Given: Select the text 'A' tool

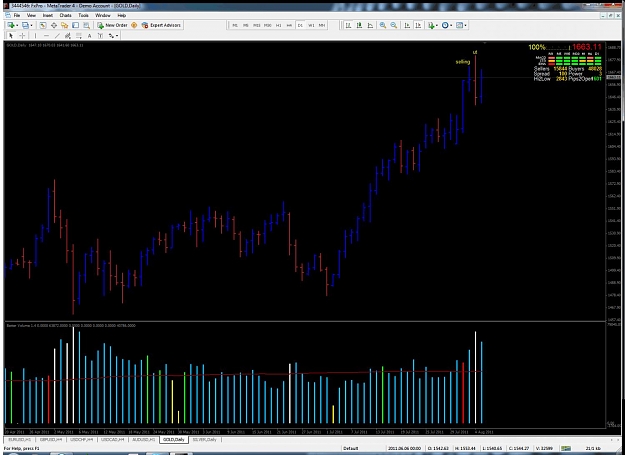Looking at the screenshot, I should click(89, 35).
